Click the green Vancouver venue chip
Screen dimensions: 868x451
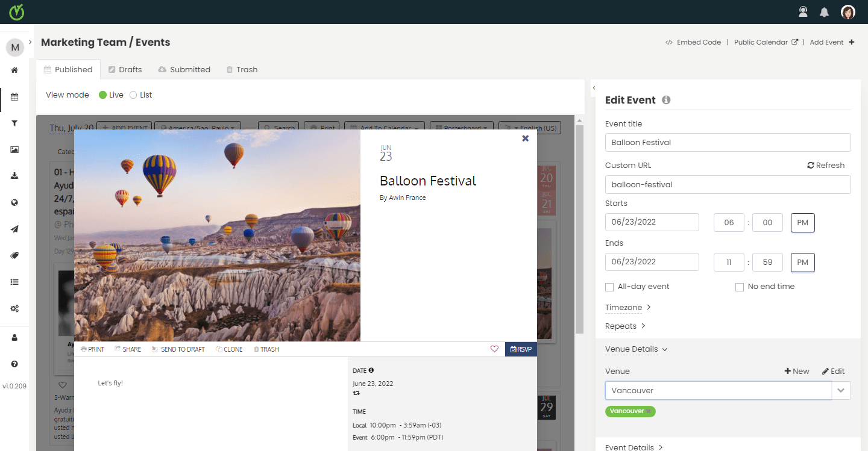point(630,411)
